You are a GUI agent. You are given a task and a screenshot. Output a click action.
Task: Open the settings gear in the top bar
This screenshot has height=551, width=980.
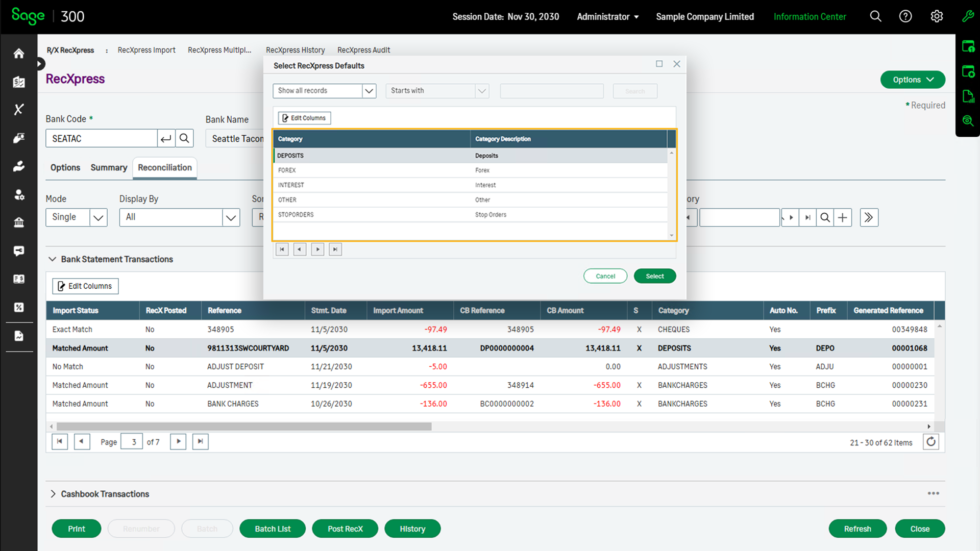click(937, 16)
